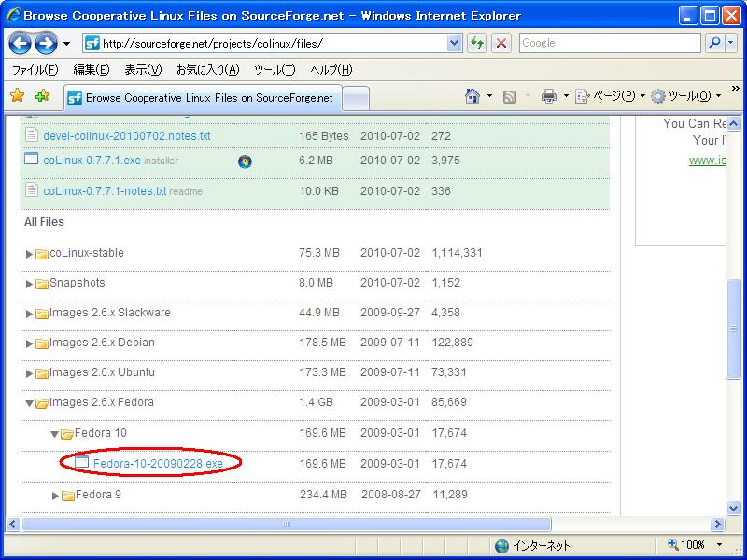Click the magnifier search button

[x=714, y=43]
